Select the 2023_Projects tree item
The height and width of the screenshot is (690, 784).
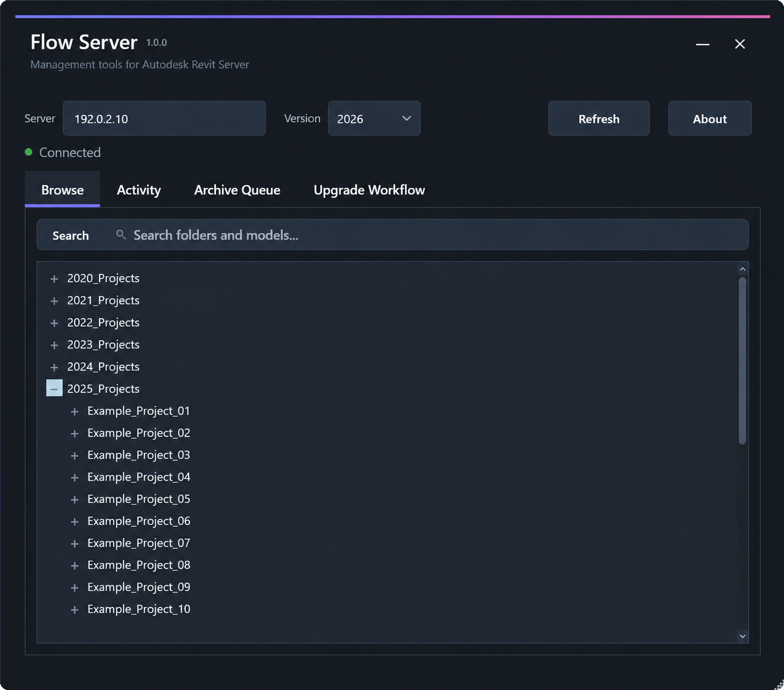pos(103,345)
